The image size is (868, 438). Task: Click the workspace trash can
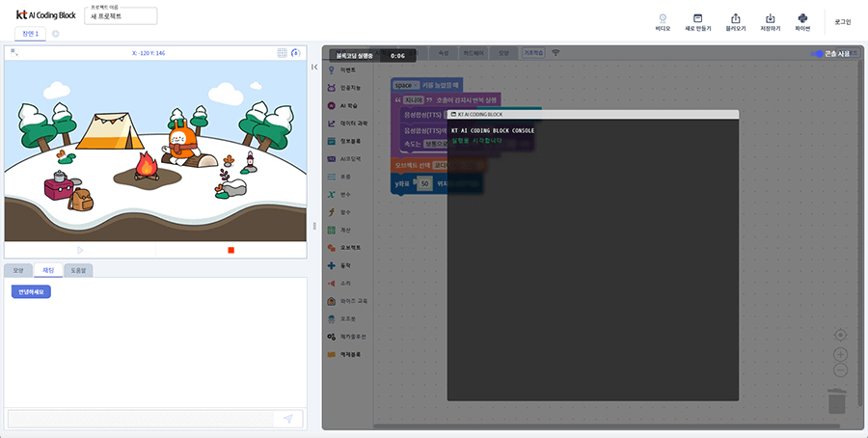click(837, 400)
